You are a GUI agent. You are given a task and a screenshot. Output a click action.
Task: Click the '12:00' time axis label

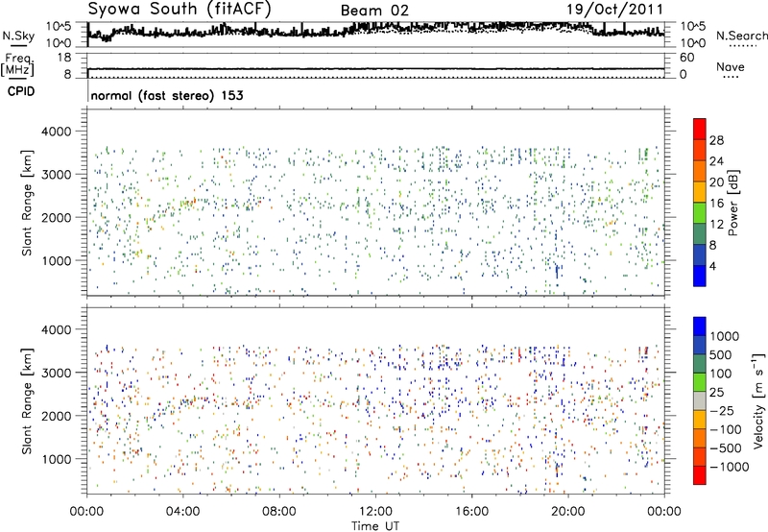pos(375,512)
